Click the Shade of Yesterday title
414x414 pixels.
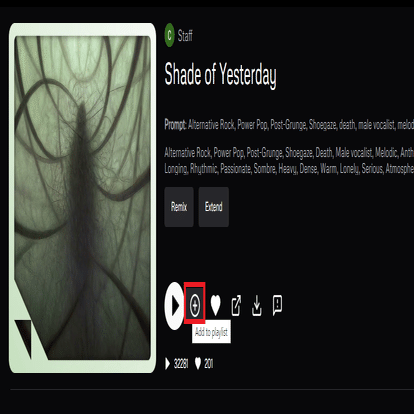(220, 75)
